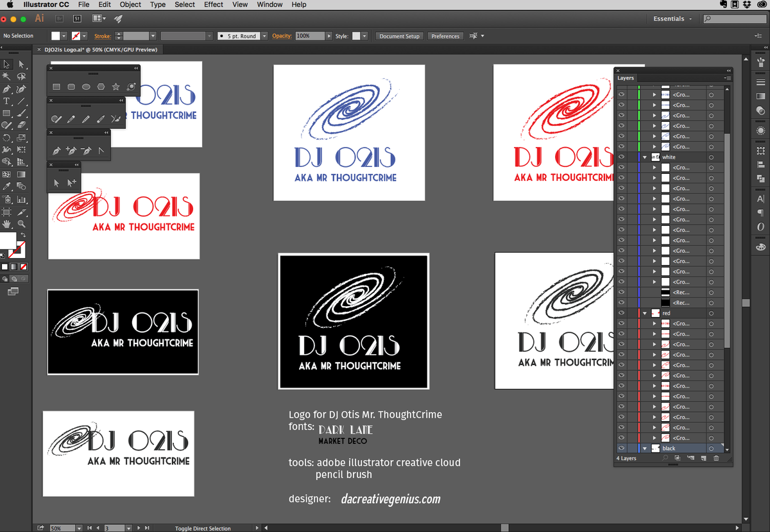Viewport: 770px width, 532px height.
Task: Collapse the red layer disclosure triangle
Action: tap(645, 313)
